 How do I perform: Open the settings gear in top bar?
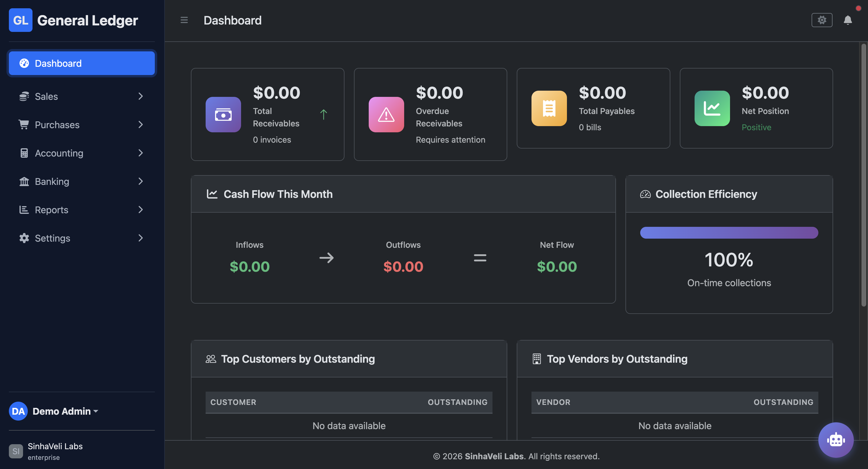[x=822, y=20]
